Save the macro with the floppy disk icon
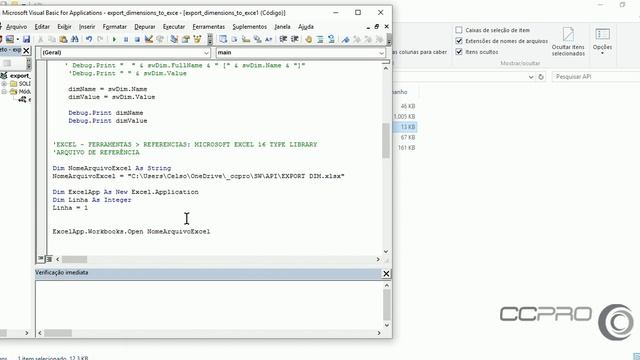The height and width of the screenshot is (360, 640). [26, 39]
